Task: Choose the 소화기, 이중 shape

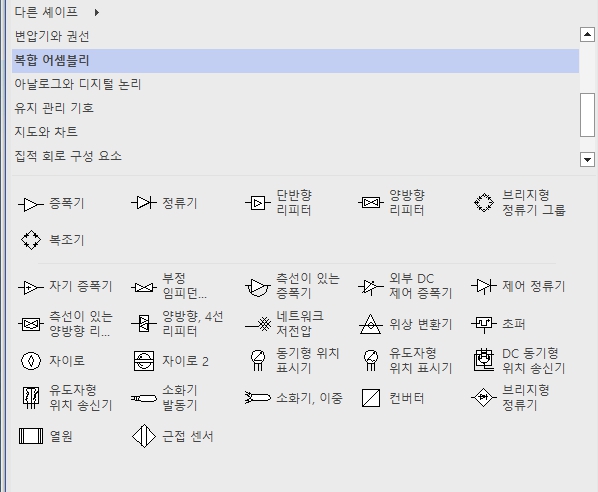Action: (x=294, y=398)
